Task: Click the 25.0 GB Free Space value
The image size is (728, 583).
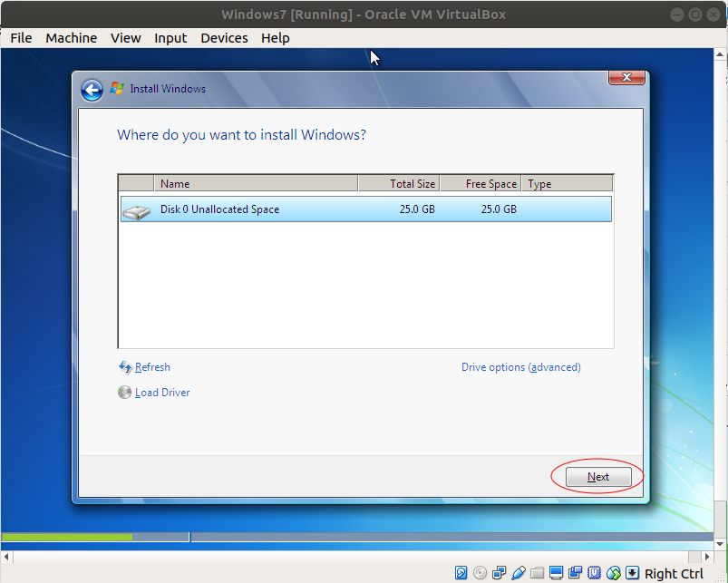Action: click(499, 209)
